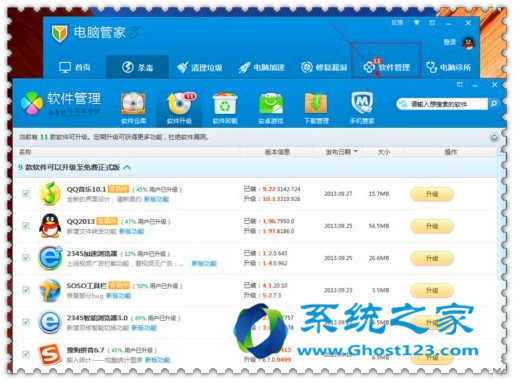This screenshot has width=514, height=381.
Task: Open the 修复漏洞 tab
Action: click(x=324, y=67)
